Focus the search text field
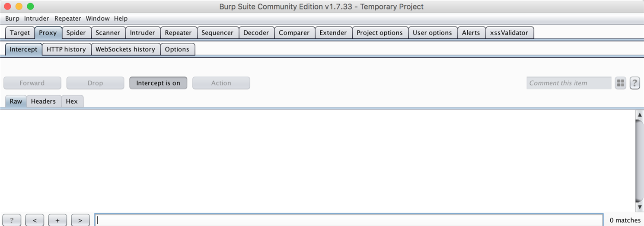The width and height of the screenshot is (644, 226). 349,220
